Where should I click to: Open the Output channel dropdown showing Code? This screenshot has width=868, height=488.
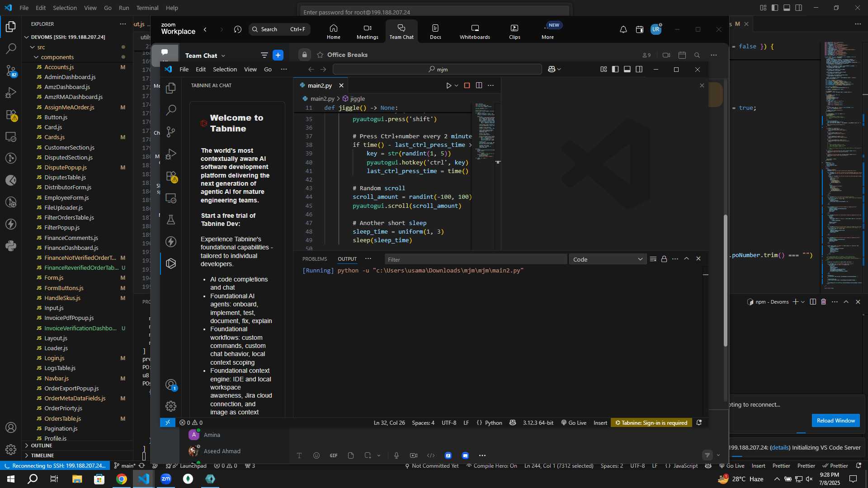coord(608,259)
